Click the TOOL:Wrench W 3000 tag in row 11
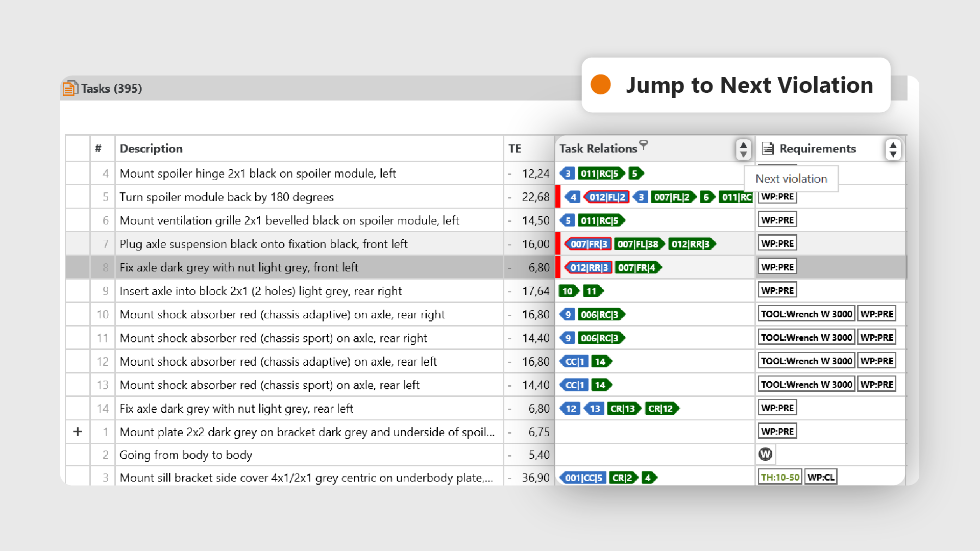Image resolution: width=980 pixels, height=551 pixels. coord(806,337)
